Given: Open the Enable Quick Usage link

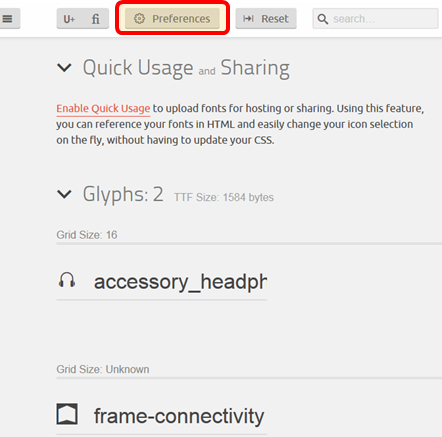Looking at the screenshot, I should tap(103, 109).
